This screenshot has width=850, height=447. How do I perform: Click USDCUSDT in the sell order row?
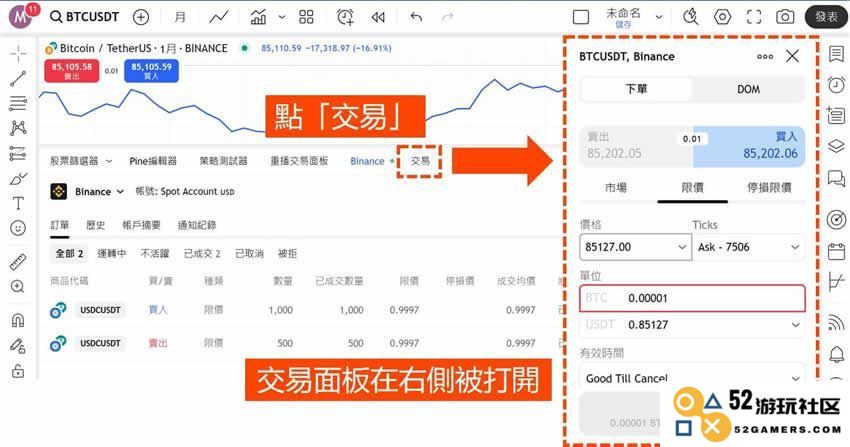[100, 344]
